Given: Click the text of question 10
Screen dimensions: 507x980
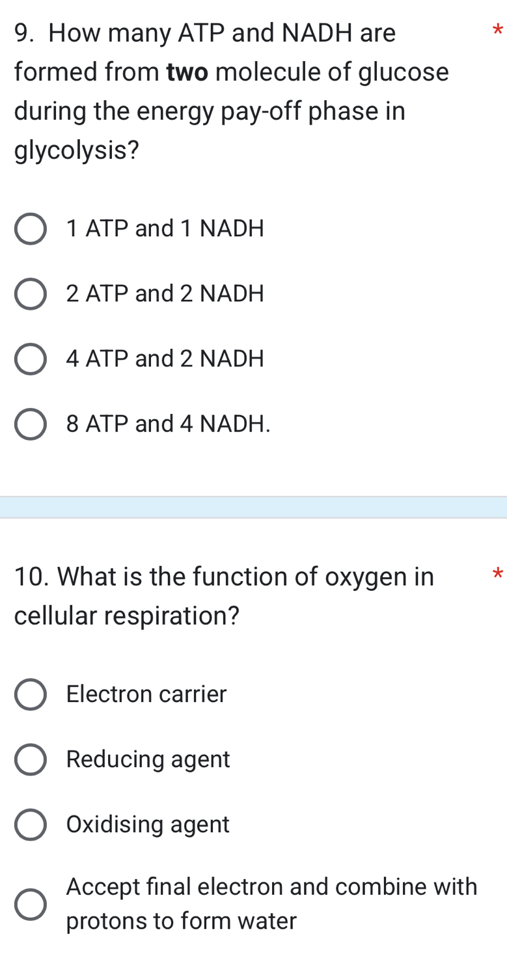Looking at the screenshot, I should [x=221, y=595].
